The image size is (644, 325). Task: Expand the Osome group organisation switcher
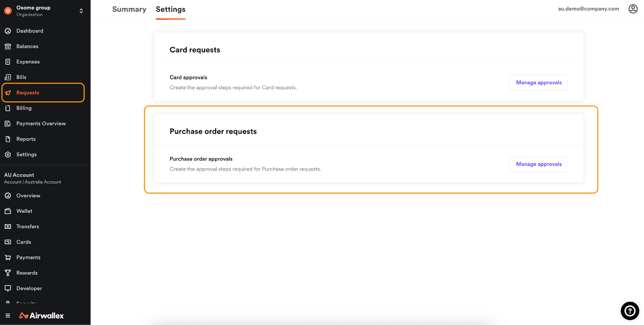(81, 11)
